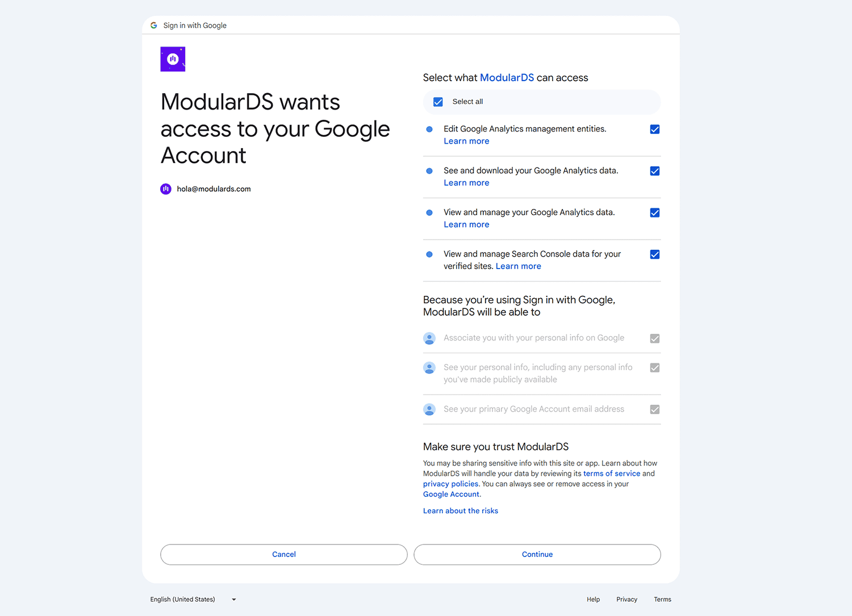Click the blue dot beside 'View and manage your Google Analytics data'
The image size is (852, 616).
tap(429, 213)
